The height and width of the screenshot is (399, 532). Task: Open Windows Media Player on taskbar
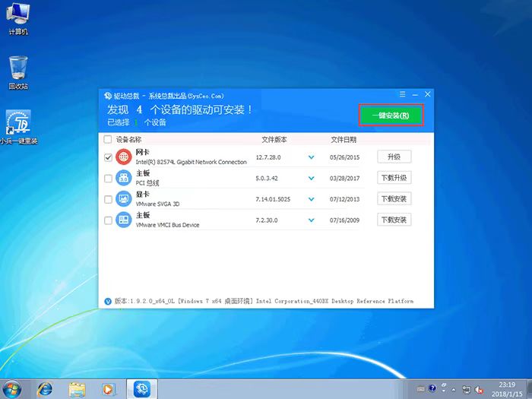pos(109,389)
